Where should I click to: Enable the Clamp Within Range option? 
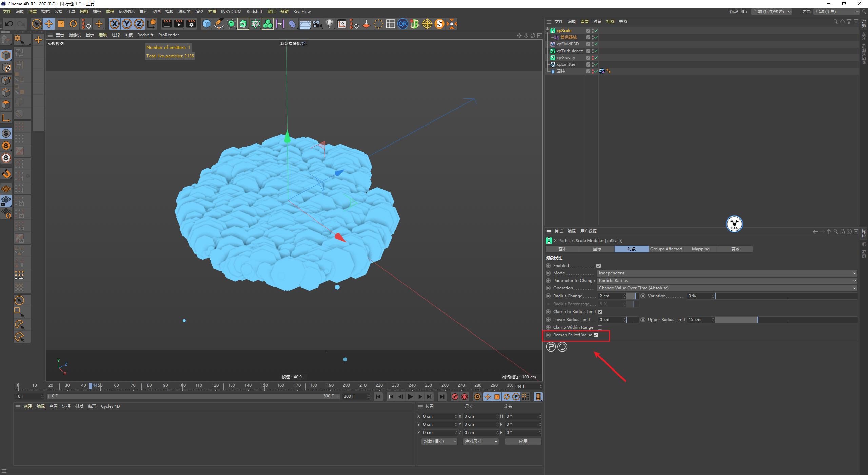[x=600, y=327]
